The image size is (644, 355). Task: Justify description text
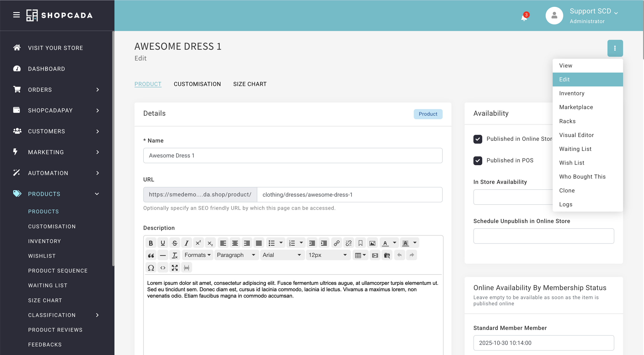tap(259, 243)
